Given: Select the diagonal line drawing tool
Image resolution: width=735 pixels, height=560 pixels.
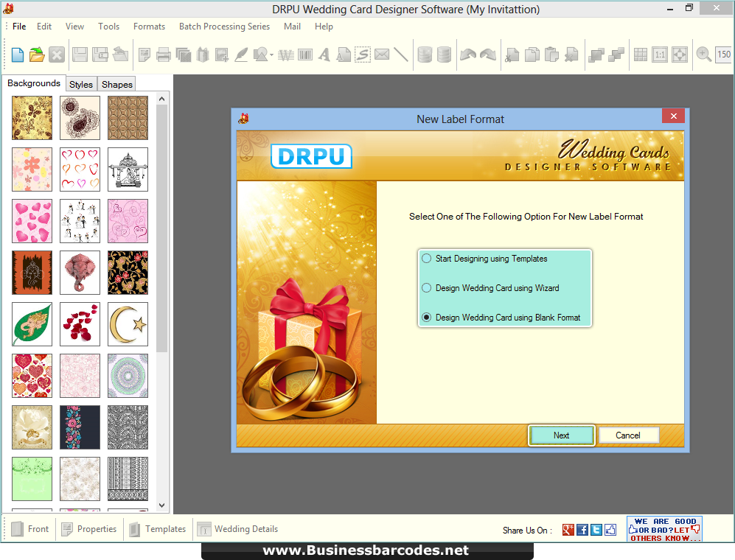Looking at the screenshot, I should click(x=401, y=55).
